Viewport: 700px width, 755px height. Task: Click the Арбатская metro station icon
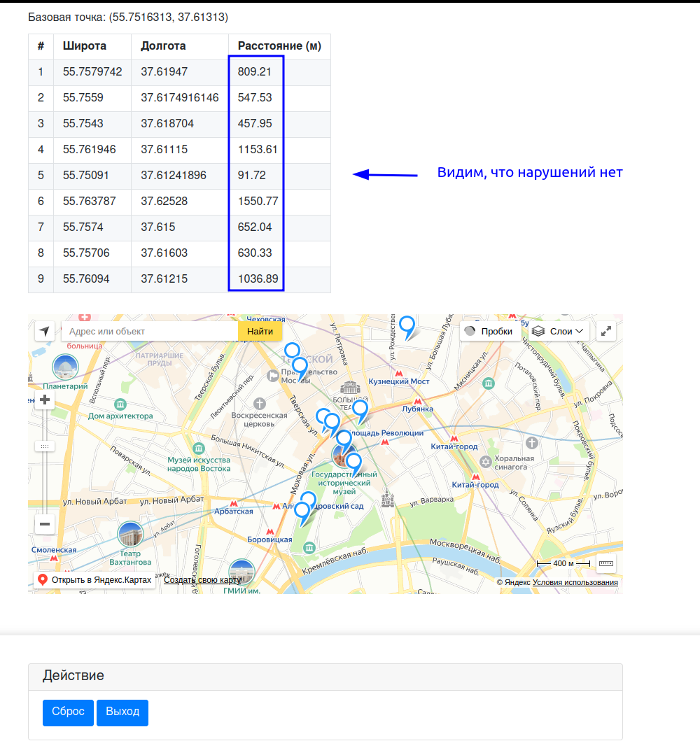click(234, 503)
